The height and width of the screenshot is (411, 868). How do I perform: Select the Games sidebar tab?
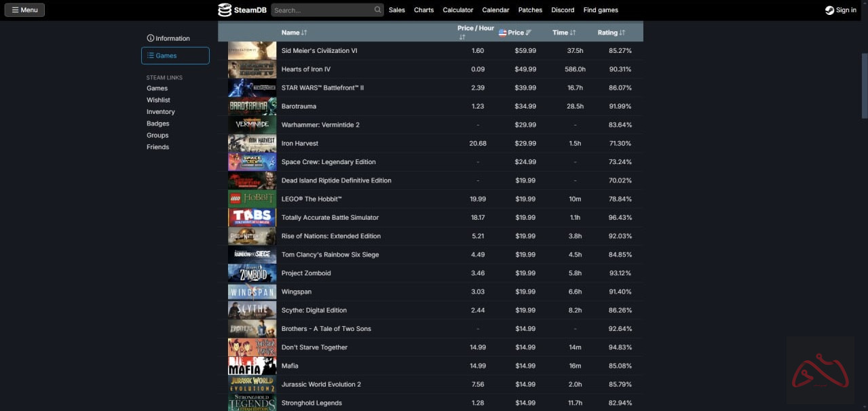[175, 56]
